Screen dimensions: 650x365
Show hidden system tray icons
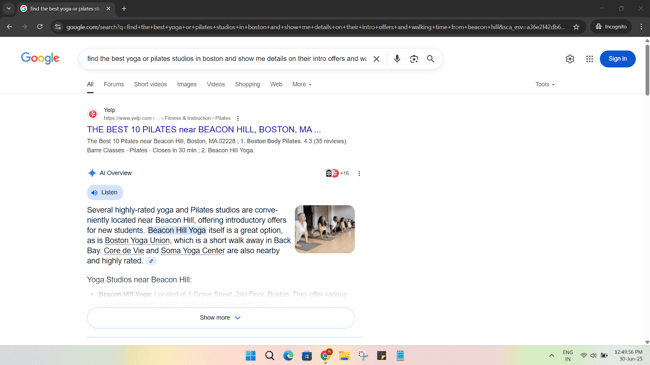click(551, 355)
